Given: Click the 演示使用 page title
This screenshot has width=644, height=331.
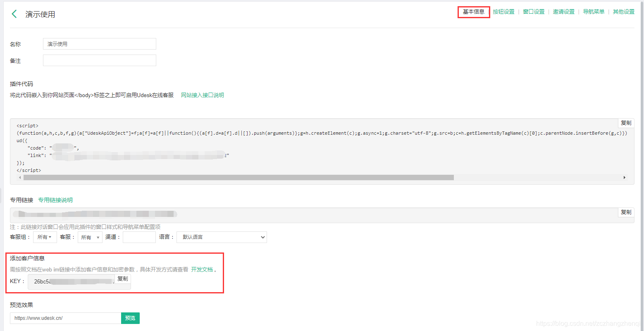Looking at the screenshot, I should pyautogui.click(x=40, y=14).
